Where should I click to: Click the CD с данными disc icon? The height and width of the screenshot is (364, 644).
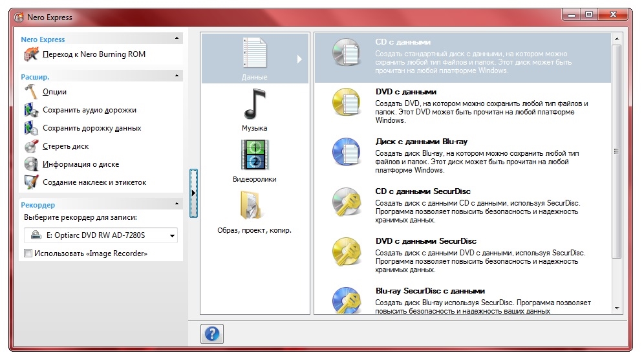(346, 52)
